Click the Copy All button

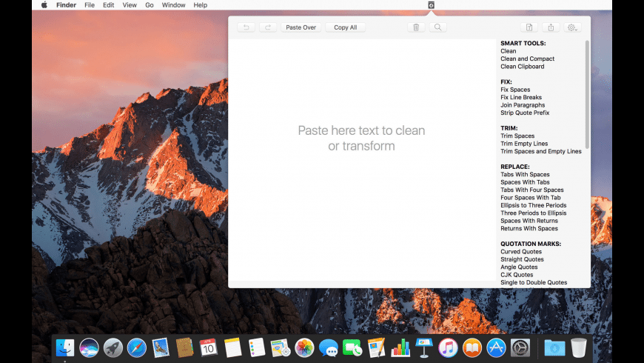click(x=346, y=27)
